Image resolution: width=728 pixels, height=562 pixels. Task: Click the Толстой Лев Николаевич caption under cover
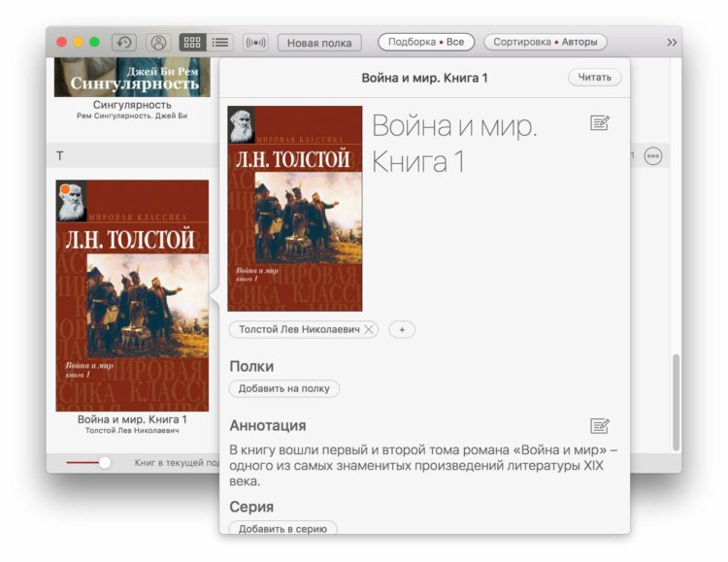(132, 431)
